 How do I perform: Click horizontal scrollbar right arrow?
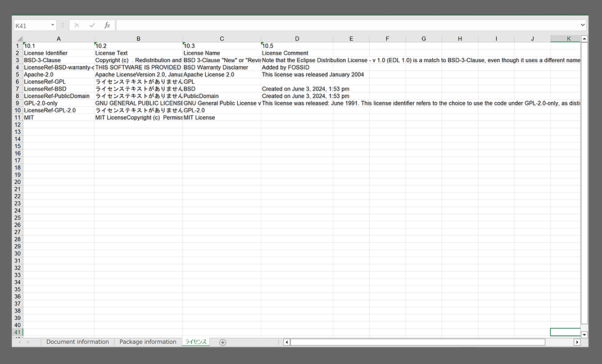click(577, 342)
